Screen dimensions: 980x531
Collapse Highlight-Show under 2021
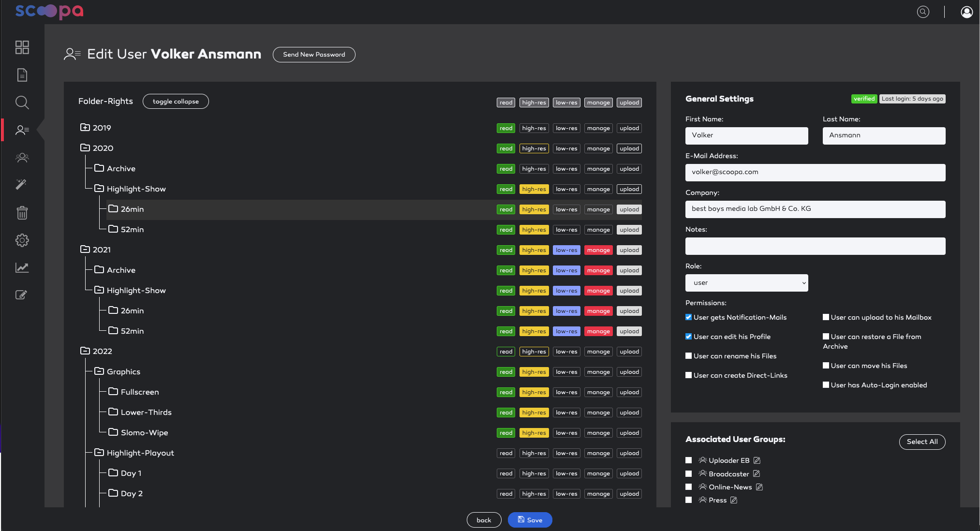point(99,290)
